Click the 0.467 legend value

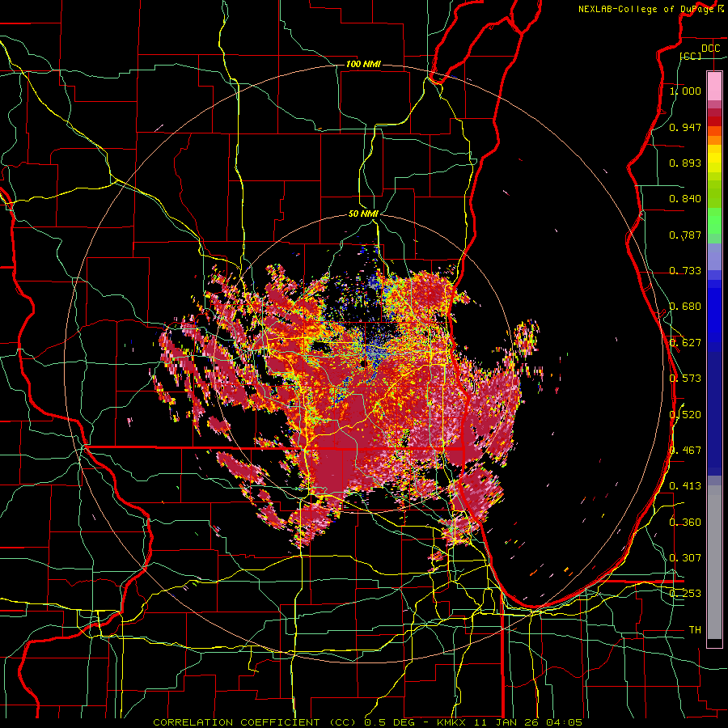coord(685,451)
